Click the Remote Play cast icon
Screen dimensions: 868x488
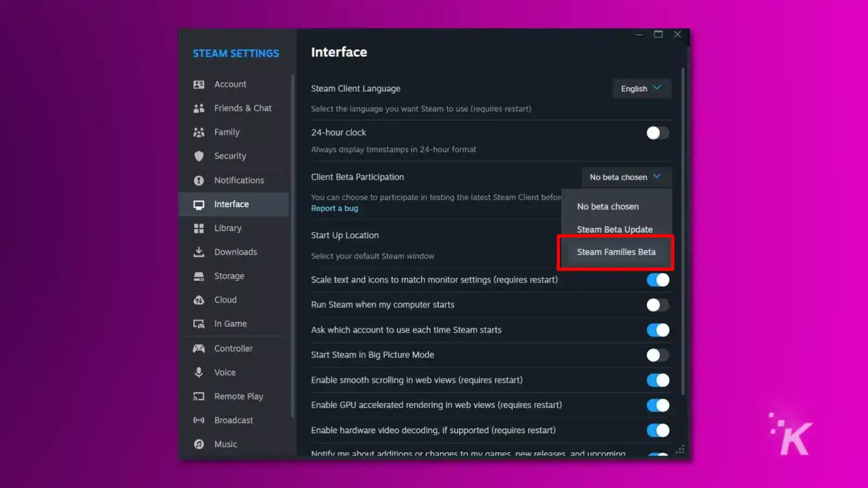(199, 396)
